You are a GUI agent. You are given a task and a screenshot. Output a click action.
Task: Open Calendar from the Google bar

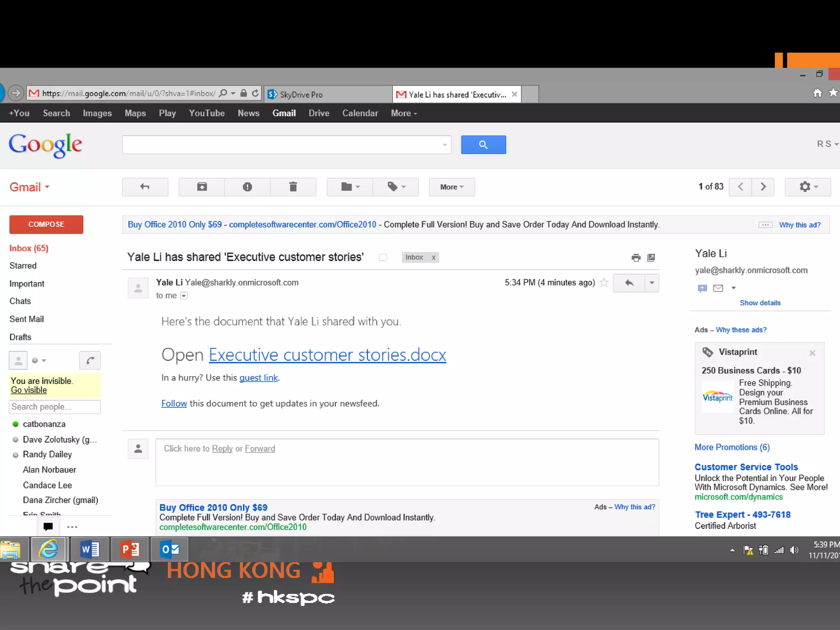tap(360, 113)
